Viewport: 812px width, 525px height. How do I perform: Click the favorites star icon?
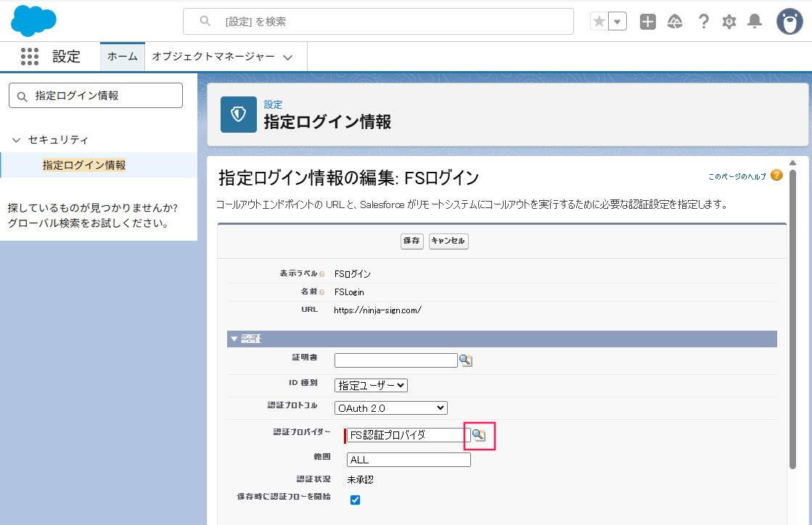599,21
